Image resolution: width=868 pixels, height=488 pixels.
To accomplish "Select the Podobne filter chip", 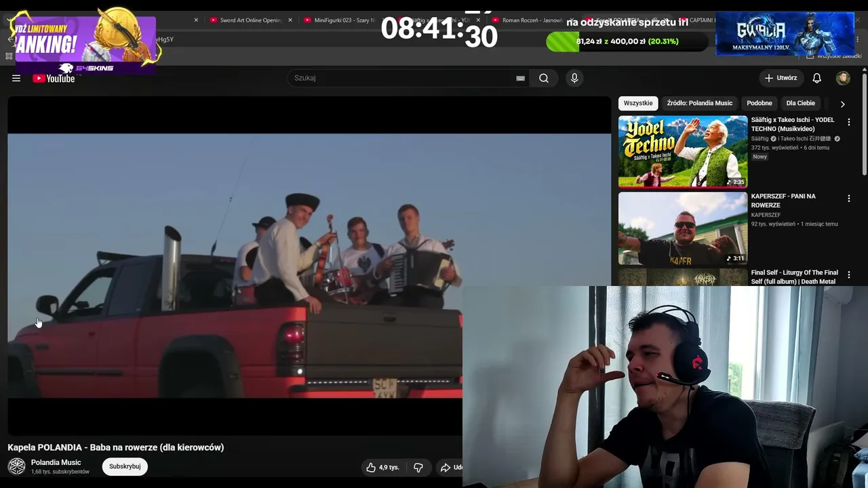I will [759, 103].
